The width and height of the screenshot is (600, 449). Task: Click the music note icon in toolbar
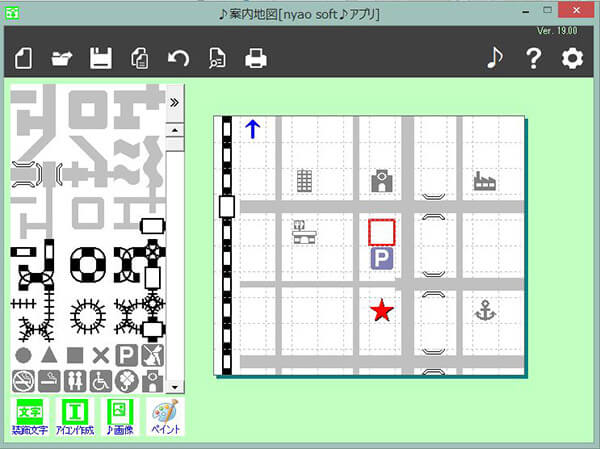point(495,59)
